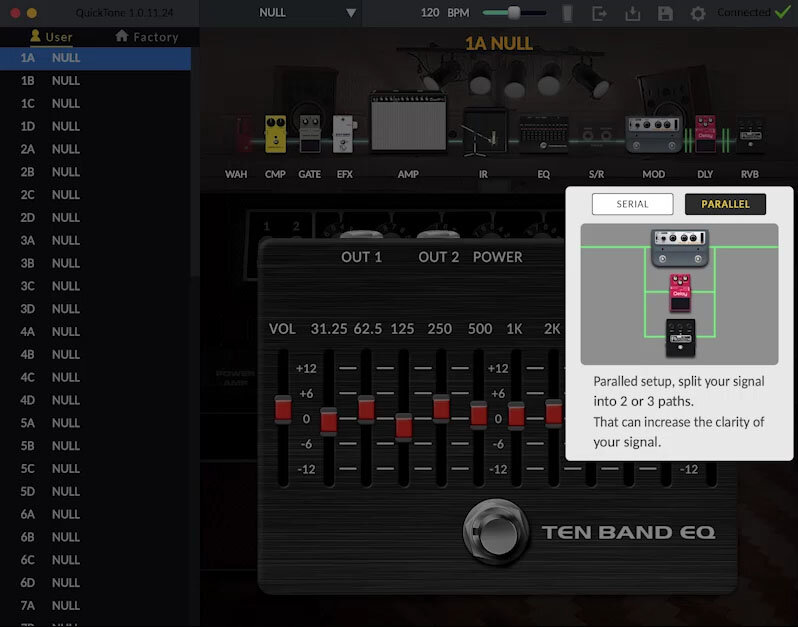Image resolution: width=798 pixels, height=627 pixels.
Task: Switch routing to SERIAL
Action: coord(633,204)
